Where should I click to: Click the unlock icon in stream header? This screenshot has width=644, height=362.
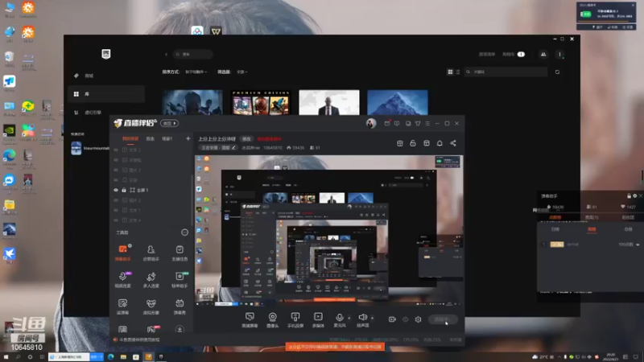[413, 143]
